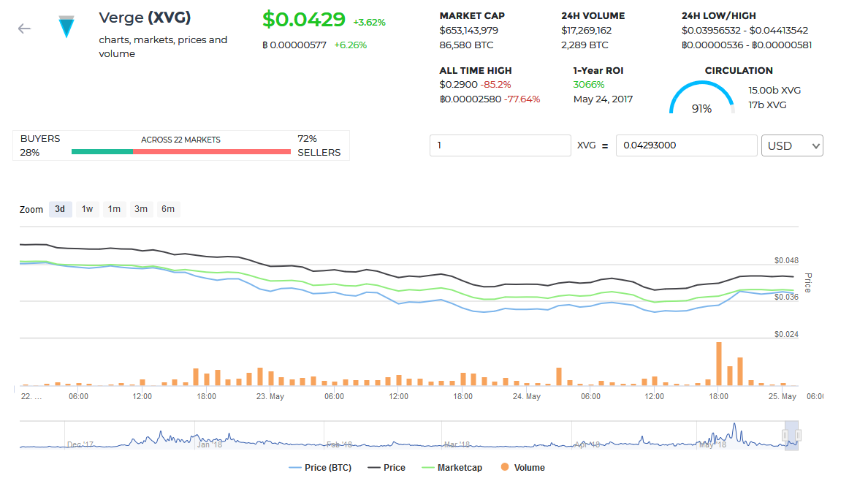The width and height of the screenshot is (868, 500).
Task: Click the 86,580 BTC market cap
Action: (x=467, y=45)
